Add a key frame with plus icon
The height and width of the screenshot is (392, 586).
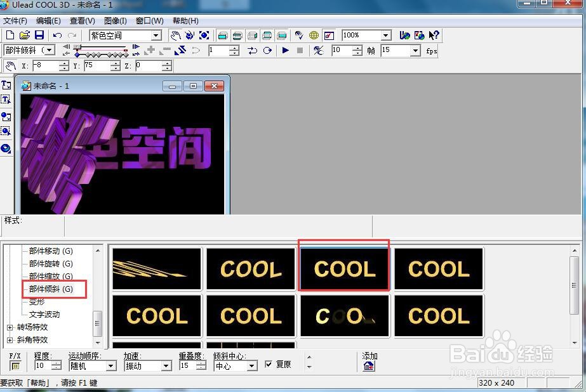click(150, 50)
